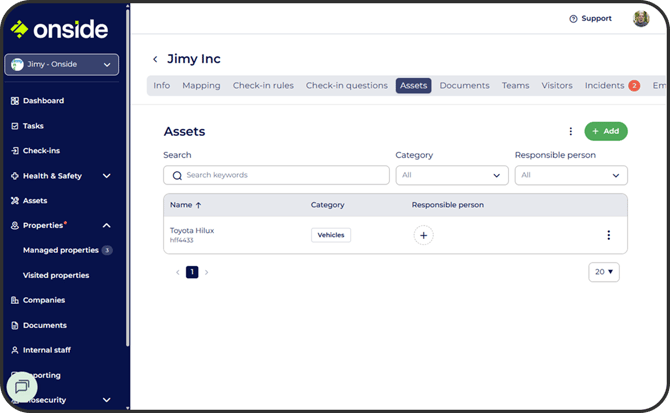Switch to the Visitors tab
670x413 pixels.
(557, 85)
